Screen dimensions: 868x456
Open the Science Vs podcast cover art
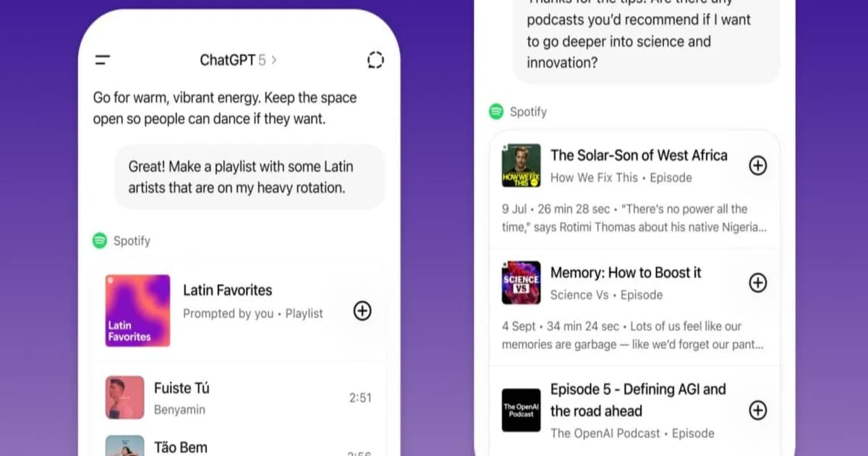(522, 282)
